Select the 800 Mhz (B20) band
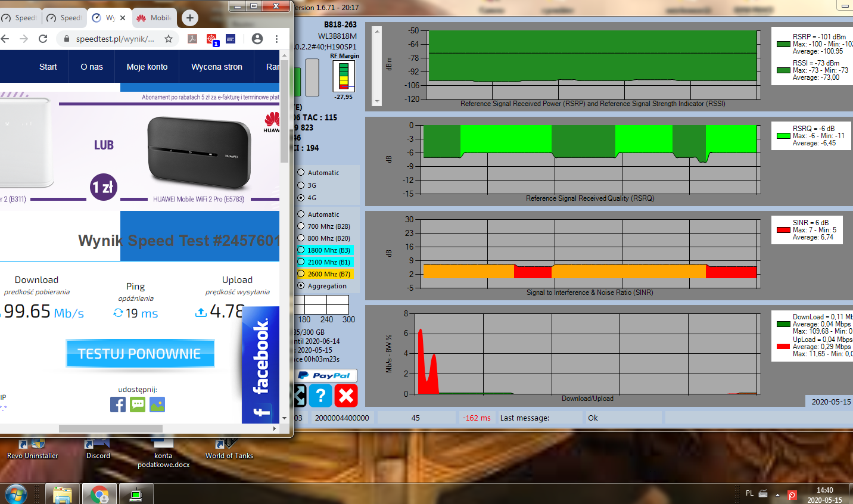 pos(301,238)
